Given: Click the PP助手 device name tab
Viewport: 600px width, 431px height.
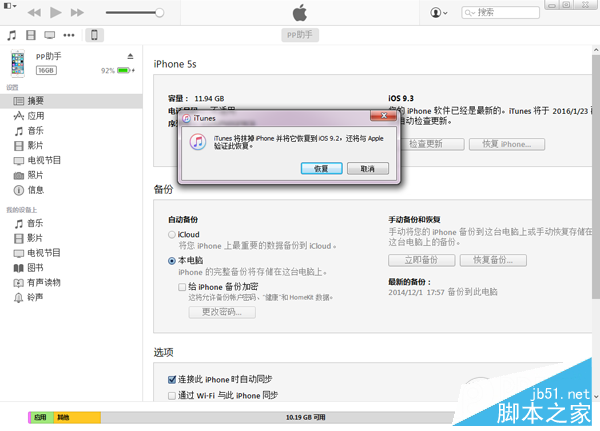Looking at the screenshot, I should tap(300, 35).
